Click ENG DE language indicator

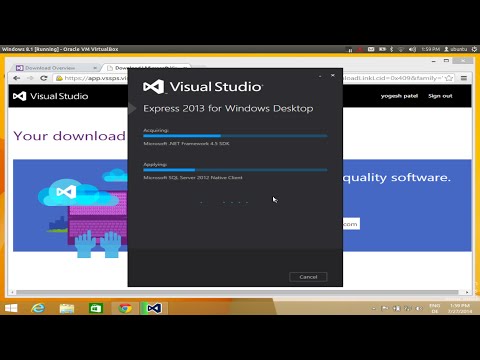point(435,308)
